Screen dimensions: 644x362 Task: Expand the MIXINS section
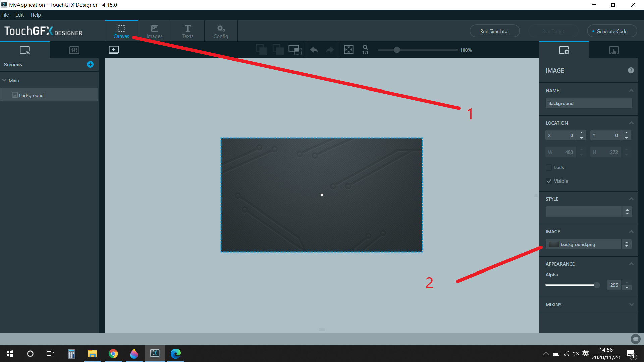pyautogui.click(x=631, y=305)
